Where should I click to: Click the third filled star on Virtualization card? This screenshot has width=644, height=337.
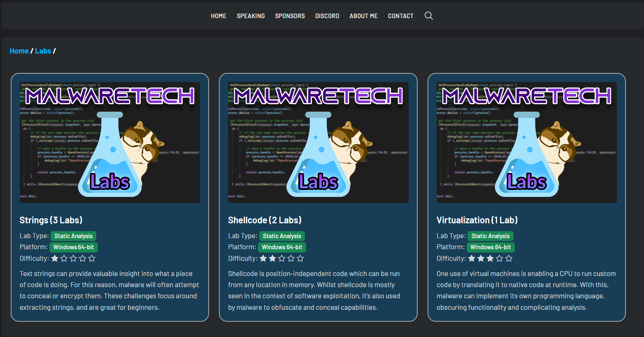click(x=490, y=258)
